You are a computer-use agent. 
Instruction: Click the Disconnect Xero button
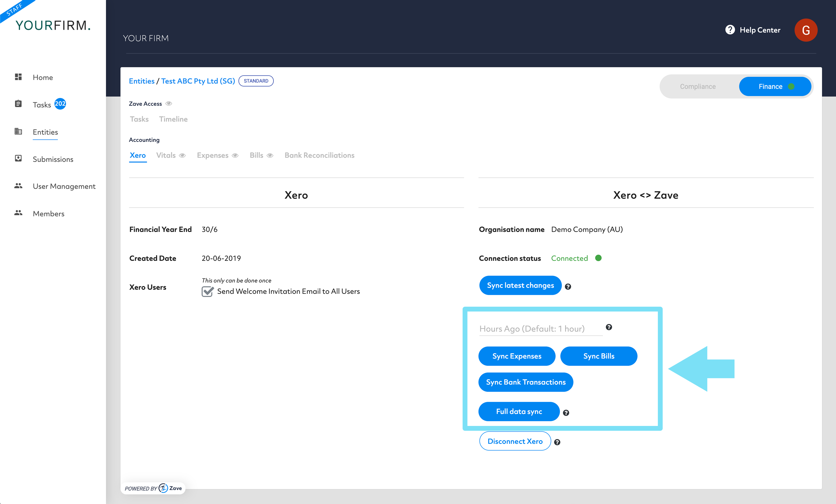pos(515,441)
